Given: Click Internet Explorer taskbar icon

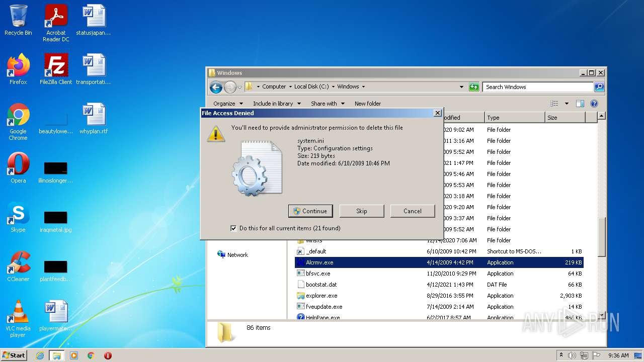Looking at the screenshot, I should coord(40,355).
